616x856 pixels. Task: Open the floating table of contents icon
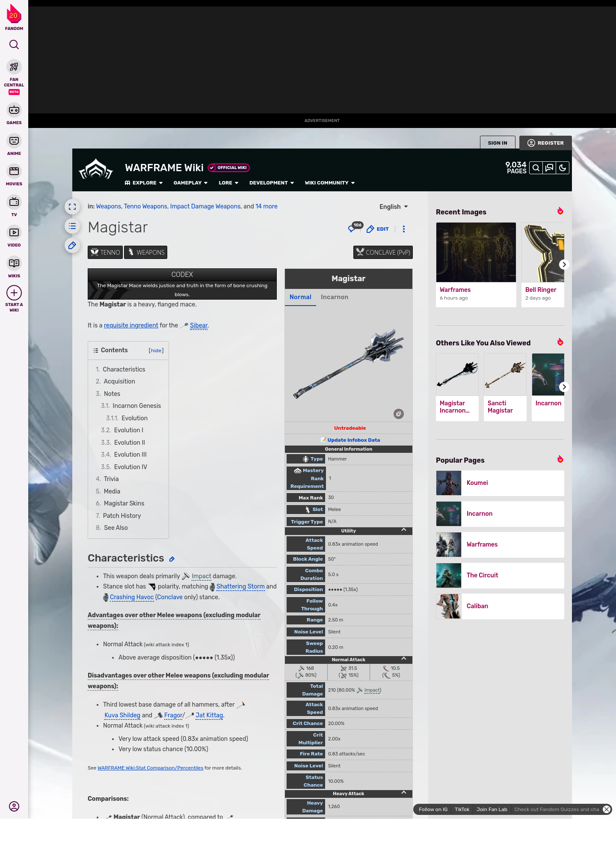(x=72, y=226)
